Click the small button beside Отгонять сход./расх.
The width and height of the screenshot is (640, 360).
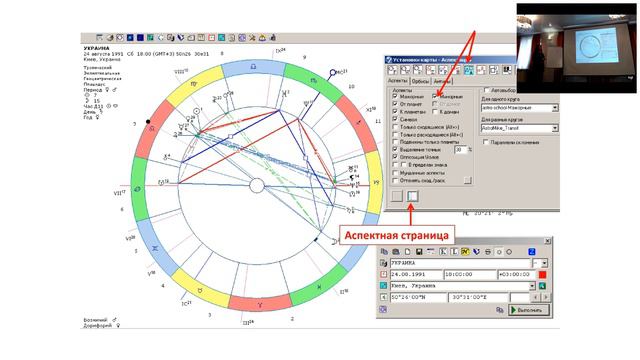(468, 180)
